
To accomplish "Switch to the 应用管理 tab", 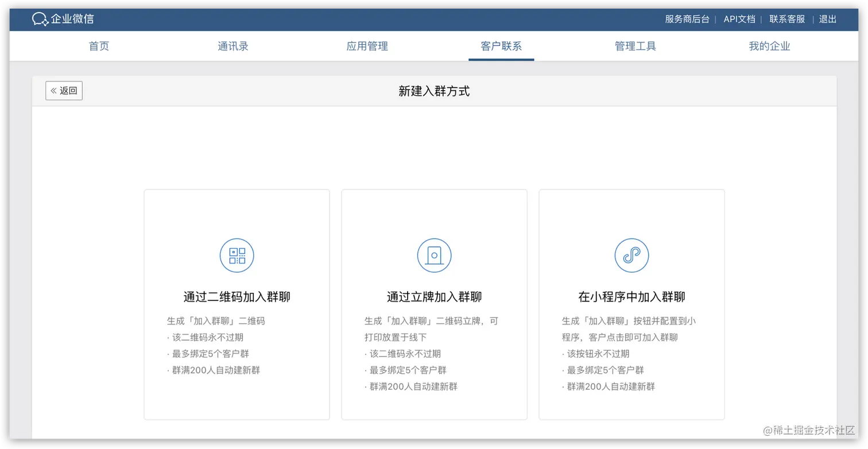I will (366, 46).
